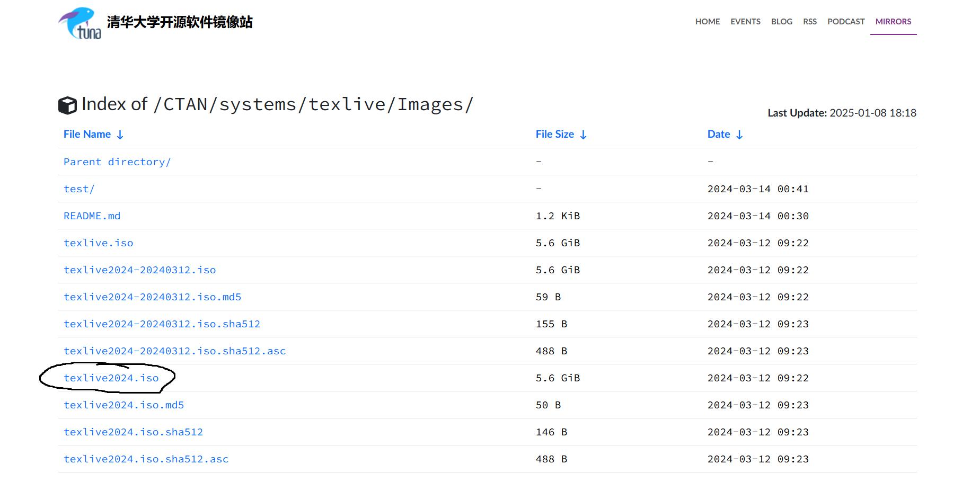The image size is (980, 500).
Task: Open texlive2024-20240312.iso.sha512 file
Action: tap(162, 324)
